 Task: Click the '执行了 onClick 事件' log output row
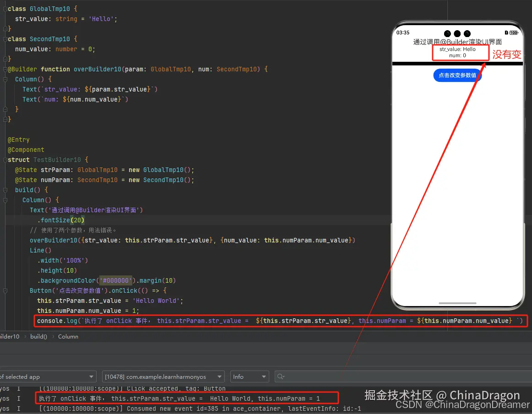(x=179, y=398)
